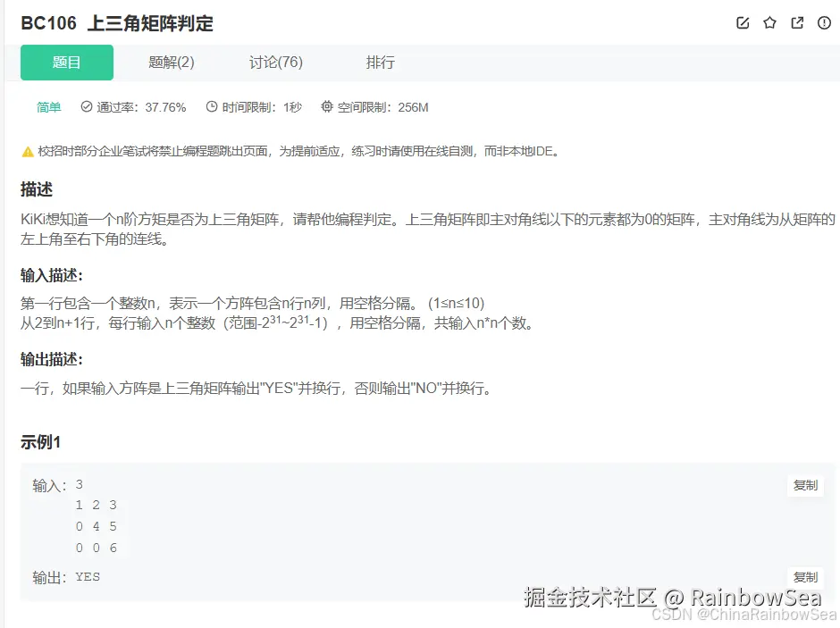Image resolution: width=840 pixels, height=628 pixels.
Task: Click the title BC106 上三角矩阵判定
Action: click(x=117, y=24)
